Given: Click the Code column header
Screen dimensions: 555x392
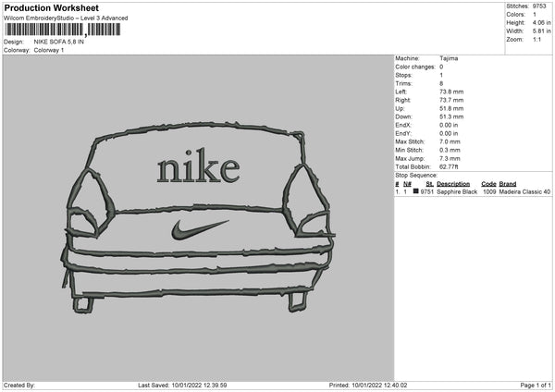Looking at the screenshot, I should (488, 184).
